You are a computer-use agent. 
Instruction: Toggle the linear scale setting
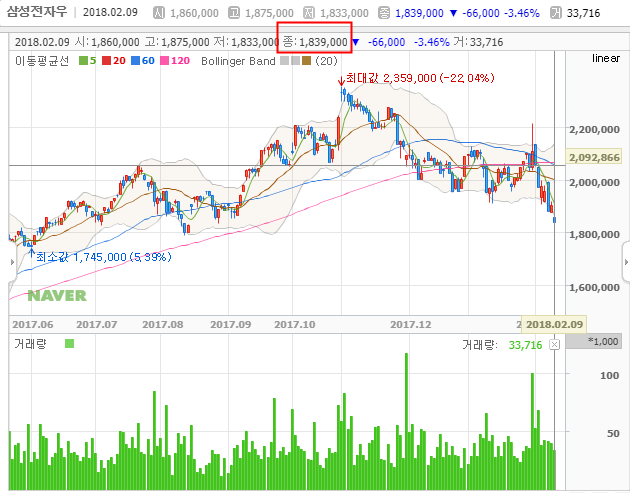606,59
